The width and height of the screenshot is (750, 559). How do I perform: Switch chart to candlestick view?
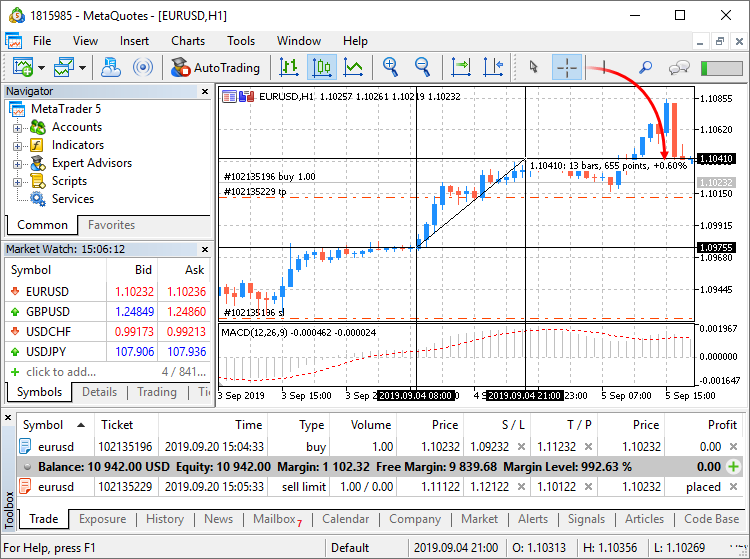(322, 67)
